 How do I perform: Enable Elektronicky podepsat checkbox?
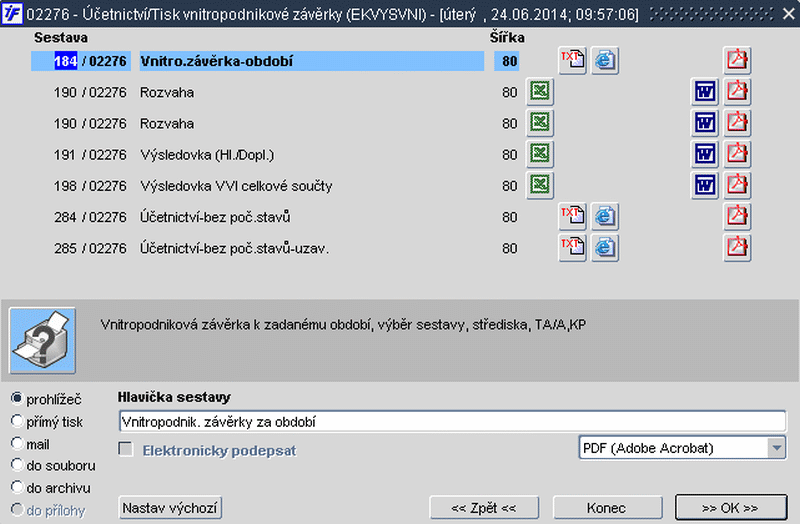pyautogui.click(x=126, y=450)
